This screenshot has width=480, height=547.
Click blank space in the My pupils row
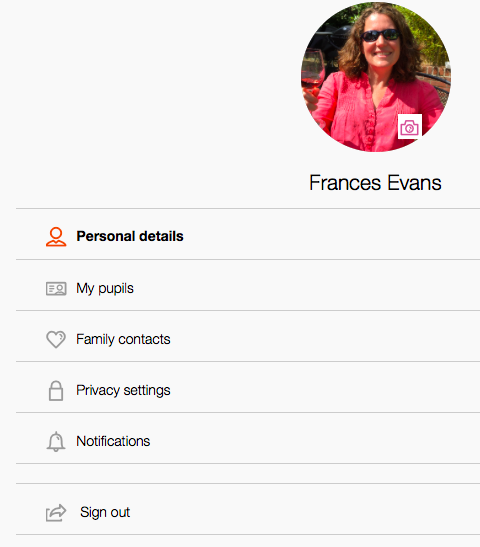[x=307, y=285]
